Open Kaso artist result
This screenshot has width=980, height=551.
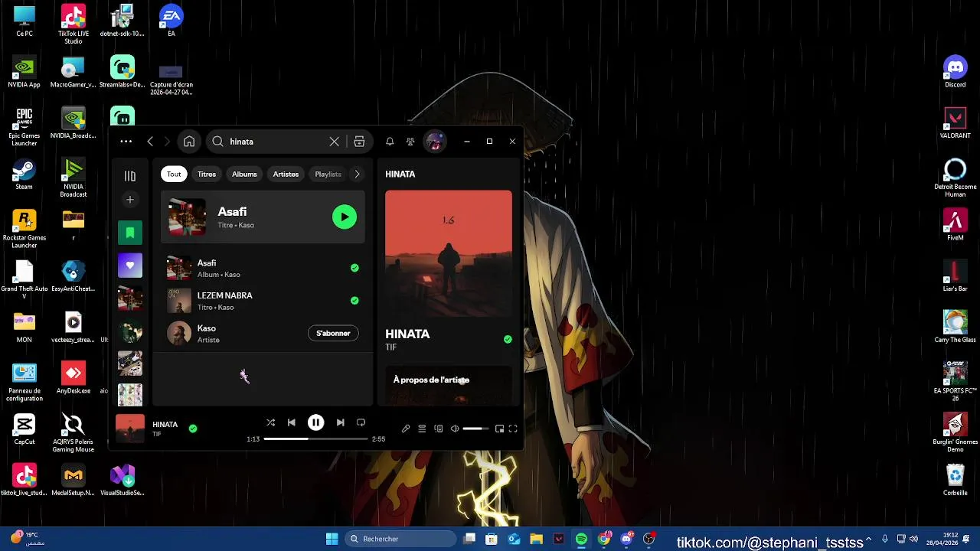coord(263,334)
